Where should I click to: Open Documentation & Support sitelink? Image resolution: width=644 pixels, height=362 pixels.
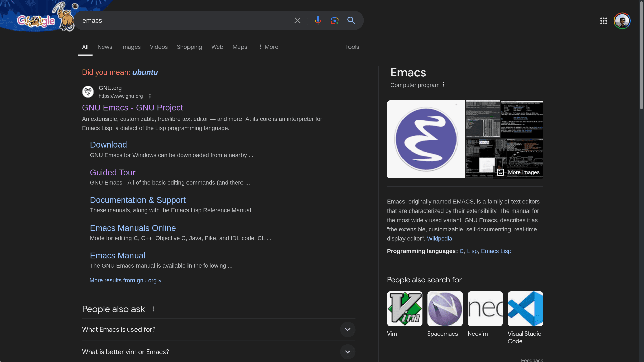[138, 200]
